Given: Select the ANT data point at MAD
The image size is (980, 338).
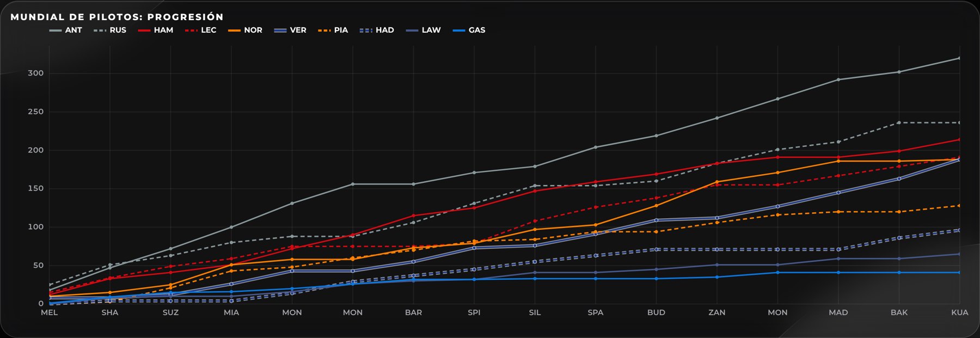Looking at the screenshot, I should [x=838, y=79].
